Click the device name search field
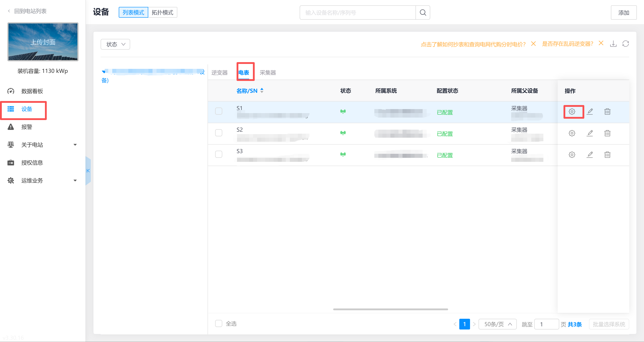 pyautogui.click(x=358, y=13)
